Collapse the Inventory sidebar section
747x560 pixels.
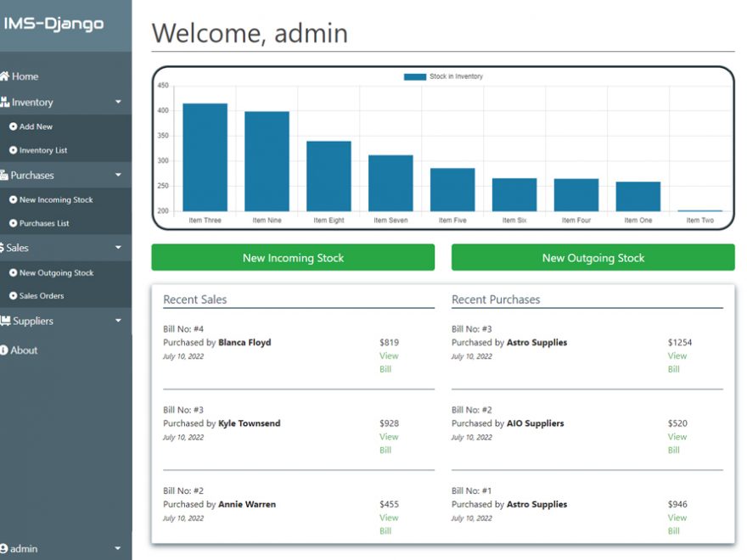pyautogui.click(x=119, y=102)
